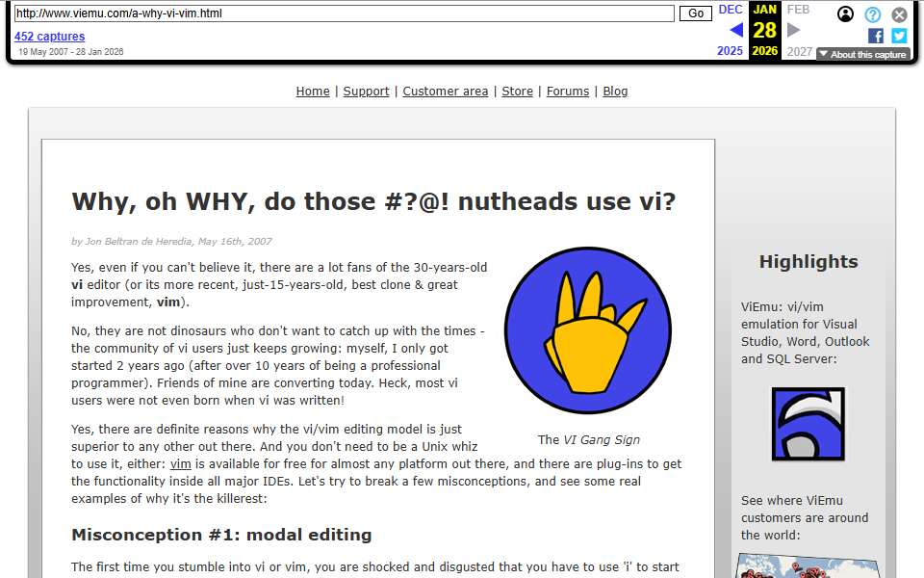The image size is (924, 578).
Task: Click the Highlights sidebar heading
Action: 808,261
